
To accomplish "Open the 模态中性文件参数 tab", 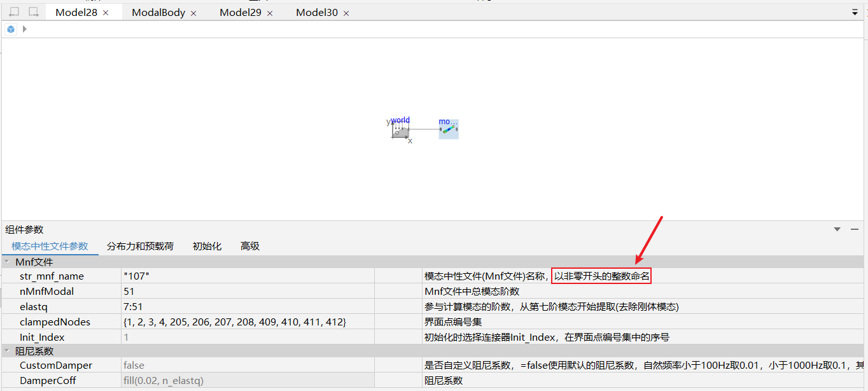I will pyautogui.click(x=50, y=246).
